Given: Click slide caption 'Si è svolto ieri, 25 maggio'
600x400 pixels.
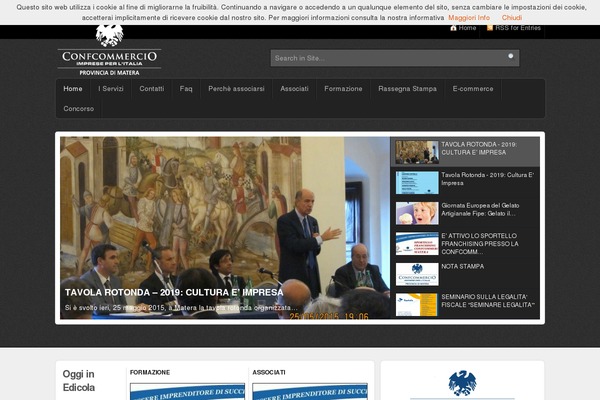Looking at the screenshot, I should coord(181,308).
